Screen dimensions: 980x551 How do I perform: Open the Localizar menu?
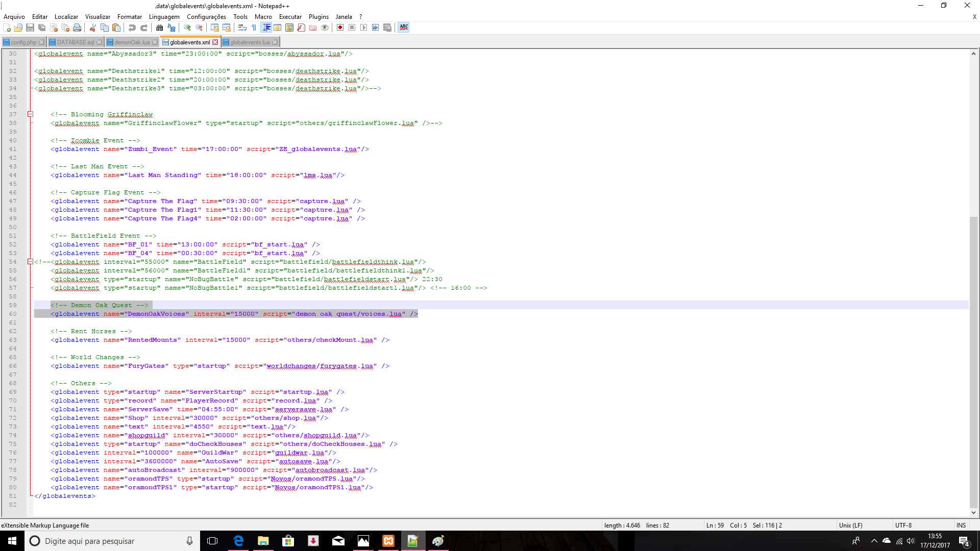66,17
